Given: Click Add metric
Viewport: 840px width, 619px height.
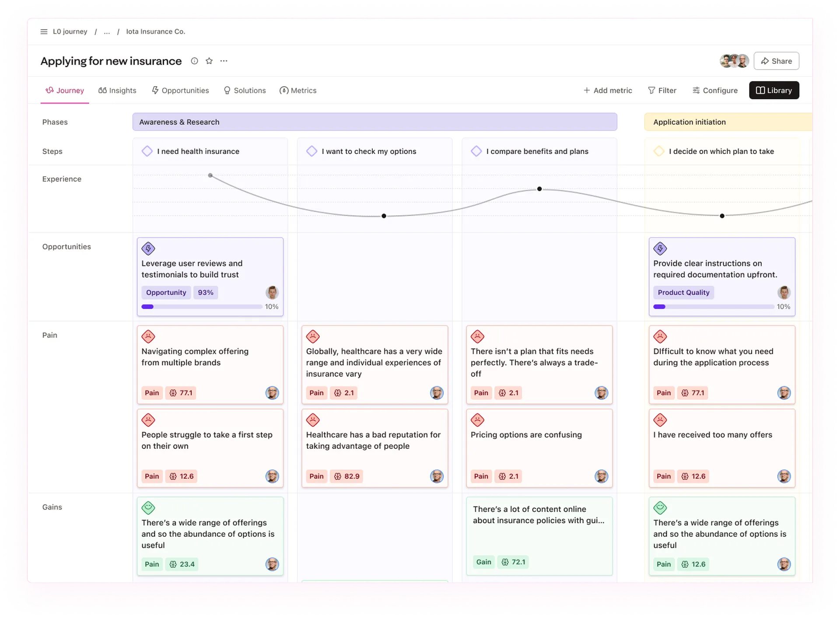Looking at the screenshot, I should point(608,91).
